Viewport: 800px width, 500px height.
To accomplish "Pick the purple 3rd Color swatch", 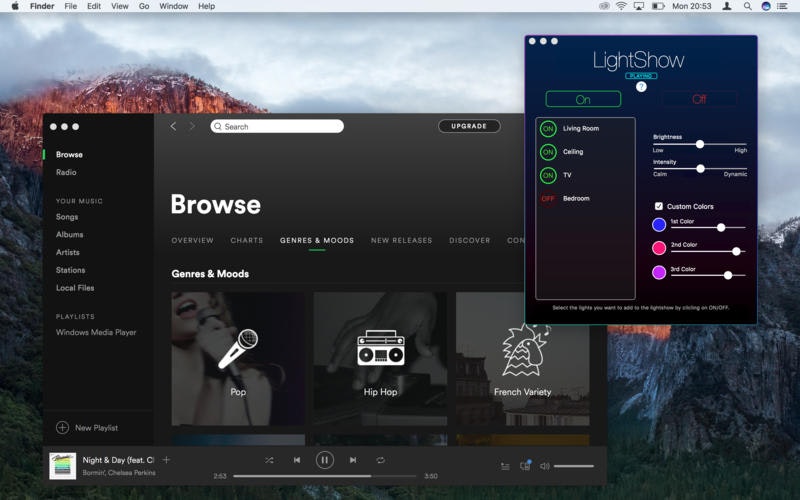I will (659, 272).
